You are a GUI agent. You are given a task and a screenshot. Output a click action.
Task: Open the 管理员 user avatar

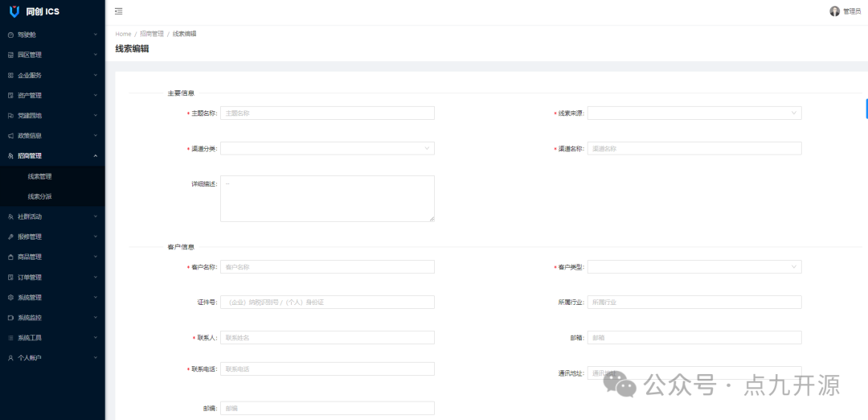pos(834,11)
